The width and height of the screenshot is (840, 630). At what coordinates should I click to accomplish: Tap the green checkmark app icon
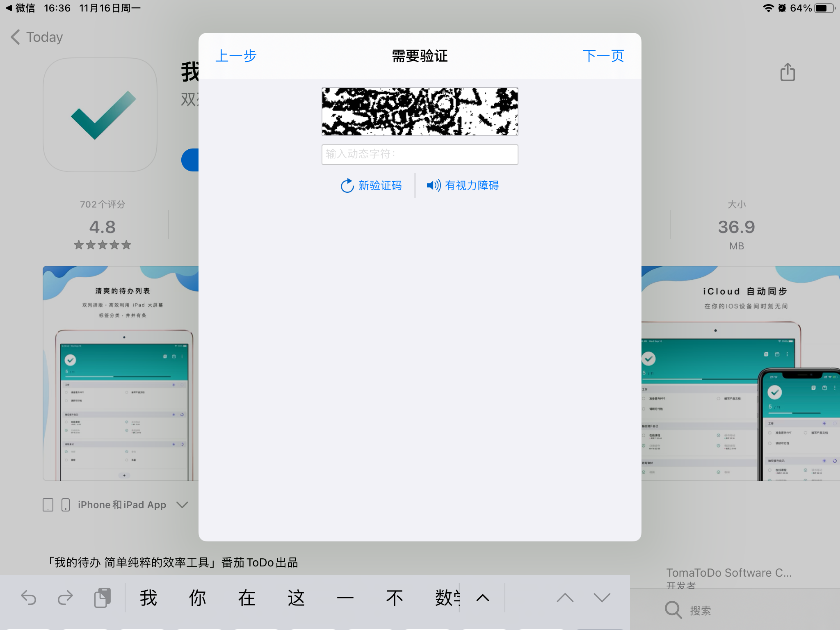click(x=100, y=115)
